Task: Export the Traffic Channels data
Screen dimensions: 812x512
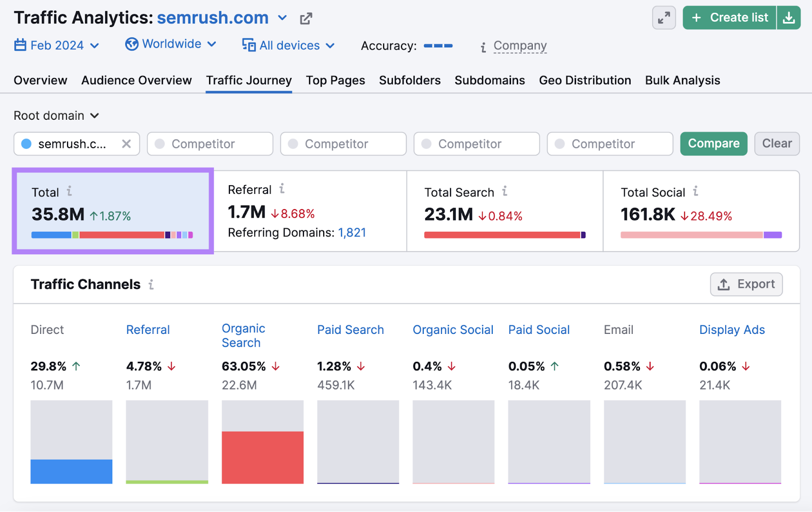Action: coord(746,284)
